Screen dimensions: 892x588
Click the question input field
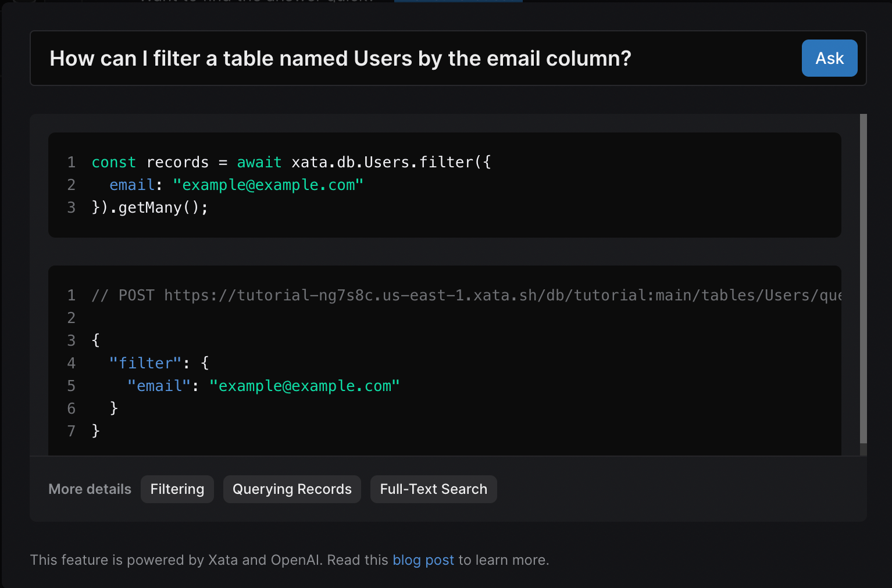click(407, 59)
